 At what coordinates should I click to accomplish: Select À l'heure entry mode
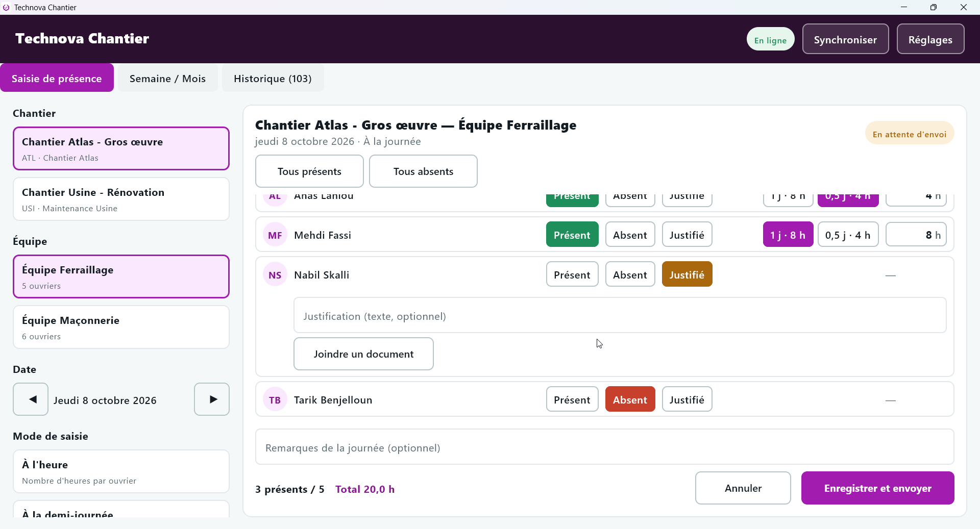121,471
